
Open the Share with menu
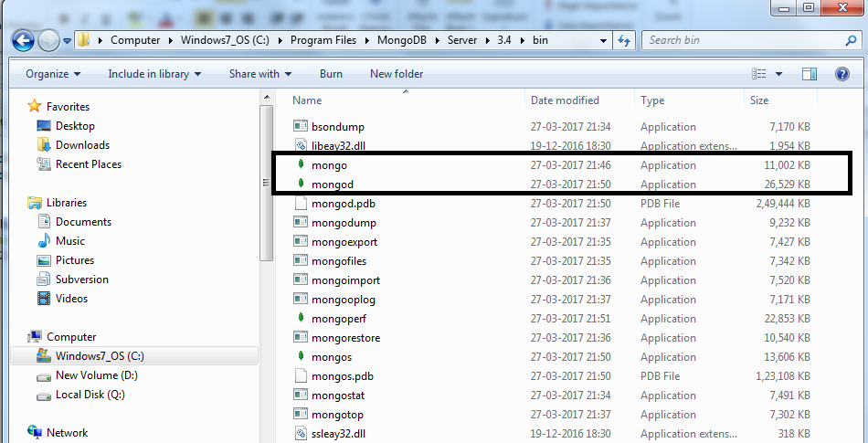(x=260, y=74)
